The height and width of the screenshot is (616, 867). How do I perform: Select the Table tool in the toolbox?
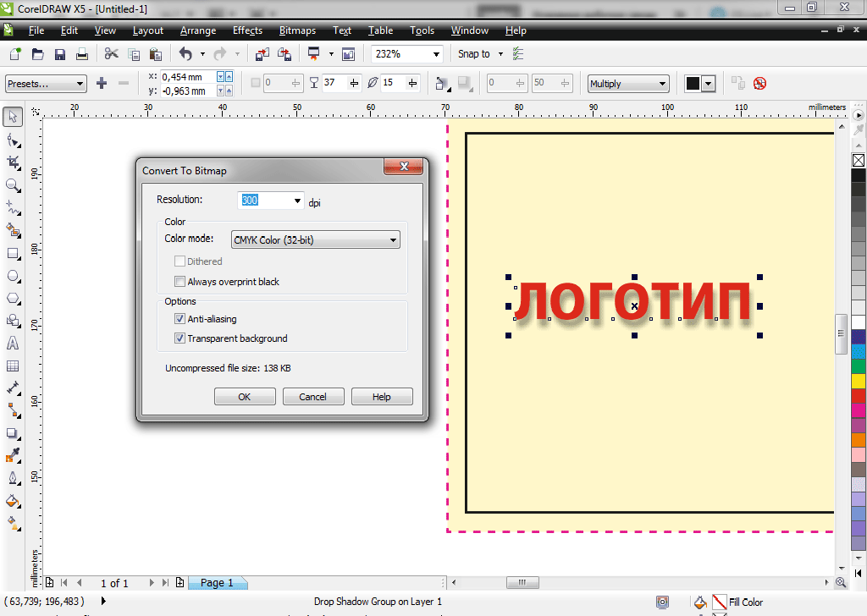coord(13,366)
